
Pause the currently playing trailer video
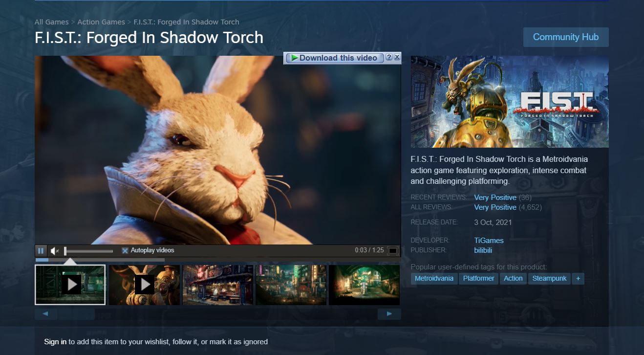(41, 250)
